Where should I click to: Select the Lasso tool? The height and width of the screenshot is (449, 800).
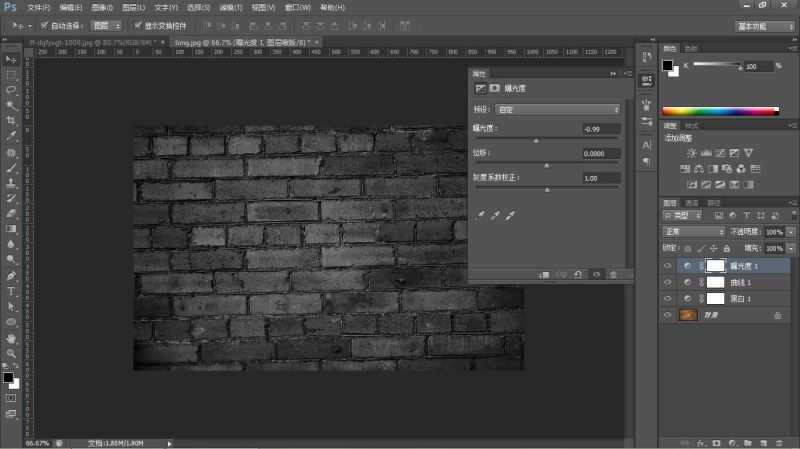[x=11, y=89]
